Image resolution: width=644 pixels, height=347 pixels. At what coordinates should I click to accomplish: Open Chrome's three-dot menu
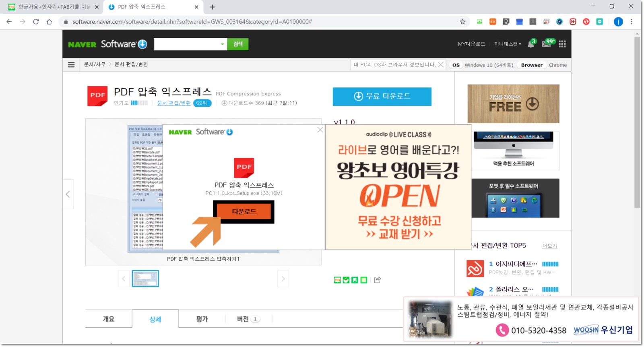pos(632,22)
